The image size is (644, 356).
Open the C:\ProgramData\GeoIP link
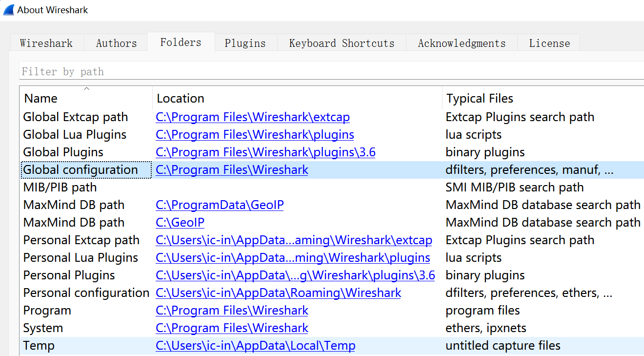point(220,205)
